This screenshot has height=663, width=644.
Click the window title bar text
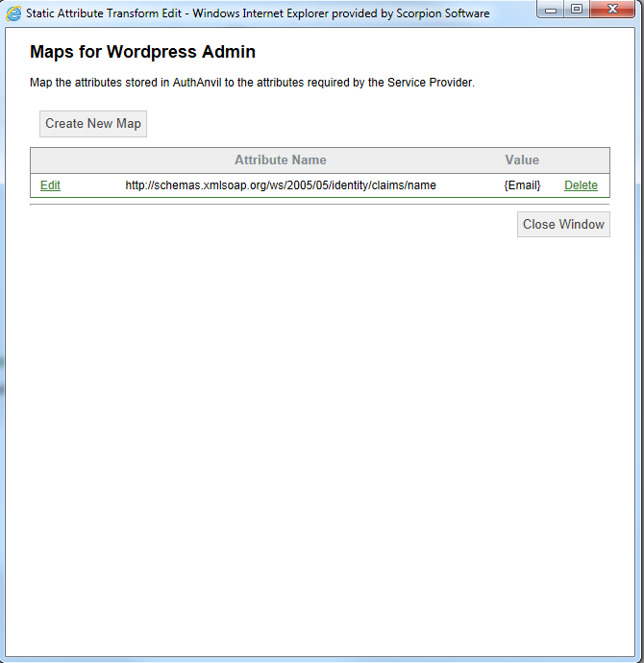258,13
